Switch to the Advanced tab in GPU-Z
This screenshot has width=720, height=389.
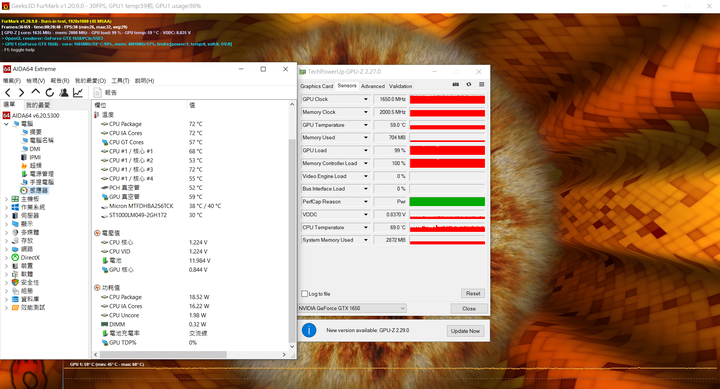coord(372,86)
